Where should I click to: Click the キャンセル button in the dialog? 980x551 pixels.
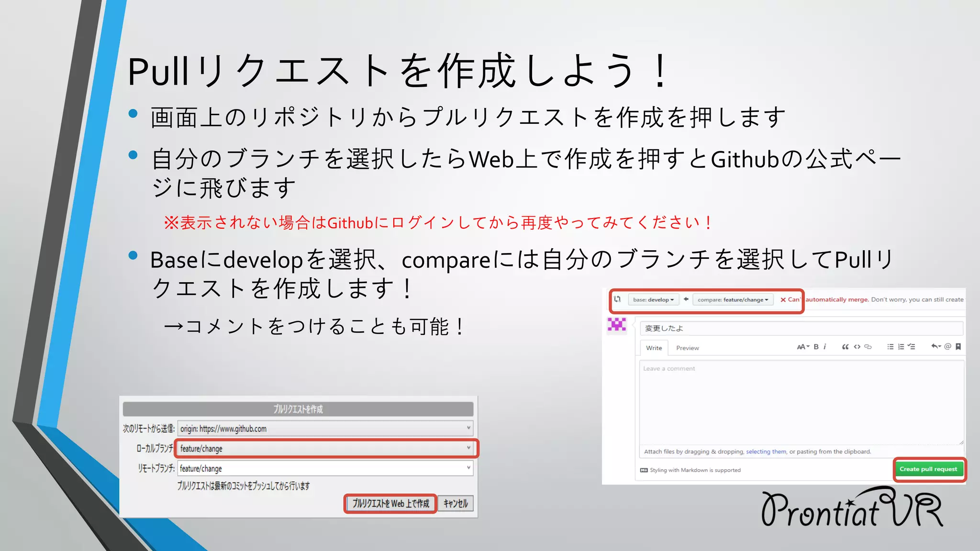point(456,504)
